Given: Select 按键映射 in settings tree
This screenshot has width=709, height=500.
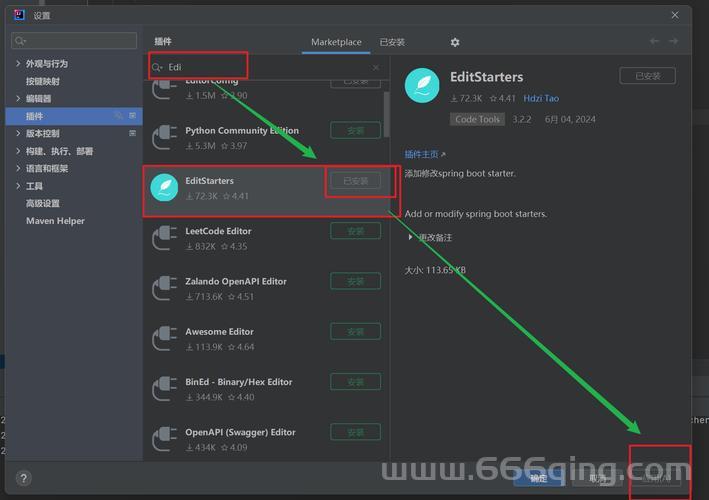Looking at the screenshot, I should (43, 81).
